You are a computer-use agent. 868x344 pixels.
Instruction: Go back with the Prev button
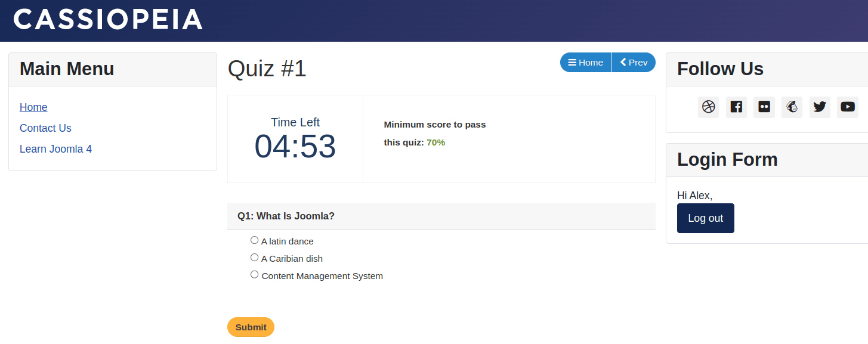[634, 63]
